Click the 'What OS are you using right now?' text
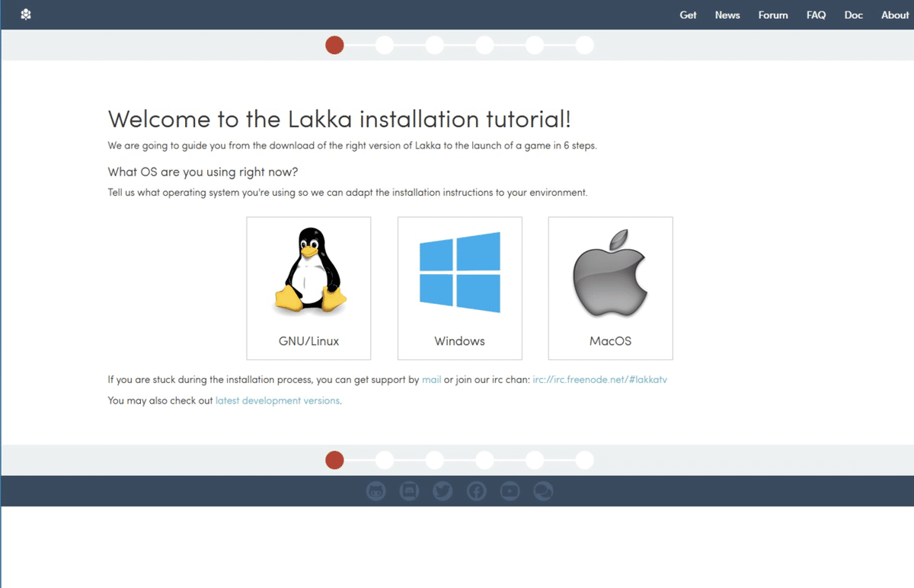This screenshot has width=914, height=588. pos(203,172)
